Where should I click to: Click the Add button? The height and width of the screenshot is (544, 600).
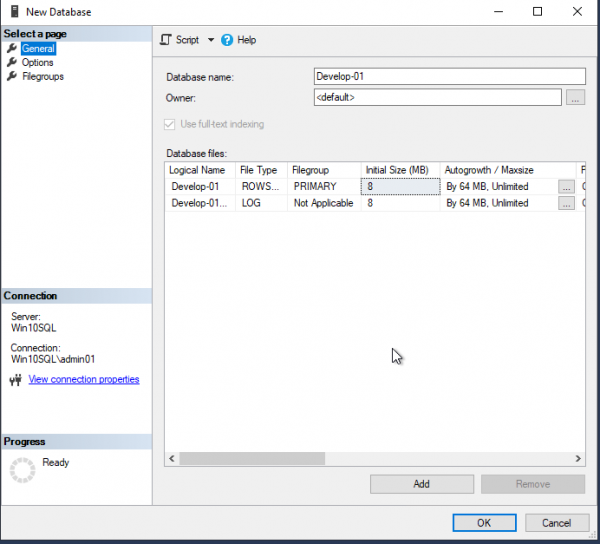(422, 484)
